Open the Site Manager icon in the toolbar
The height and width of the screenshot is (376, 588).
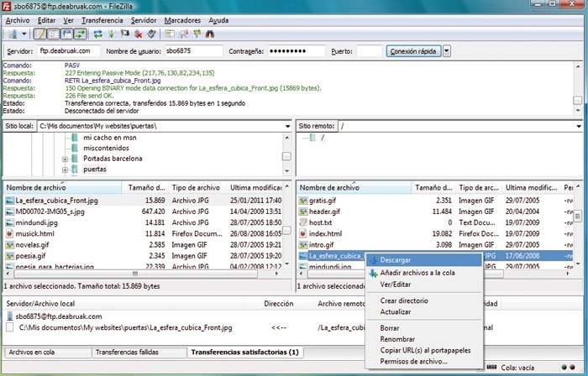13,34
